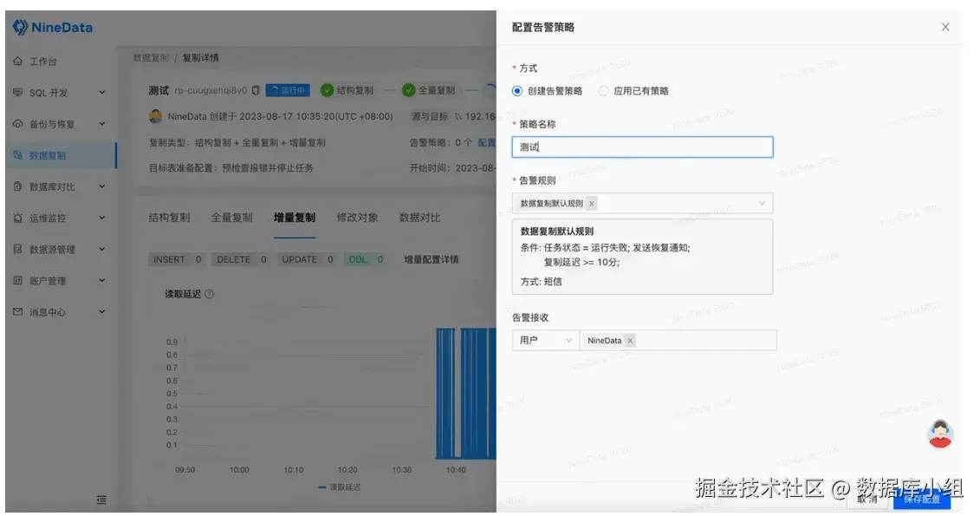980x516 pixels.
Task: Switch to the 数据对比 tab
Action: point(419,218)
